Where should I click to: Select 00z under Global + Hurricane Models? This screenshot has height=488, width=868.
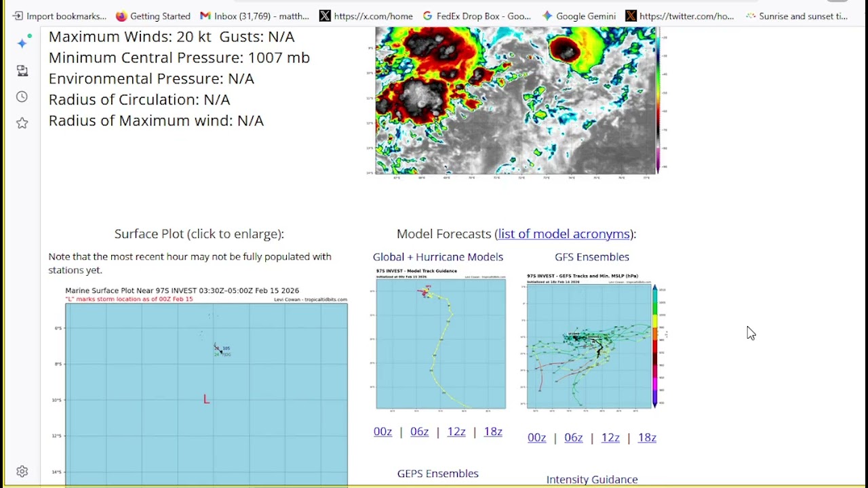click(x=382, y=432)
